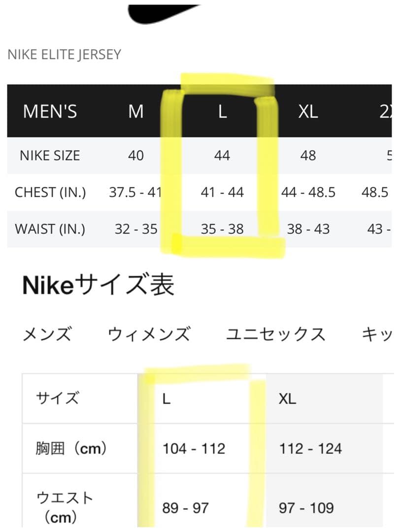Click the NIKE SIZE row label
The height and width of the screenshot is (532, 399).
pyautogui.click(x=49, y=156)
